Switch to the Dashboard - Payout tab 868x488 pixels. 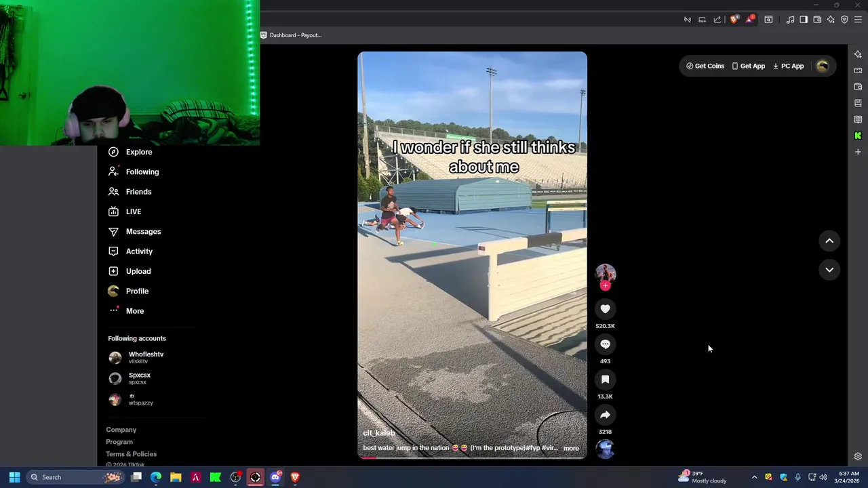[x=292, y=35]
